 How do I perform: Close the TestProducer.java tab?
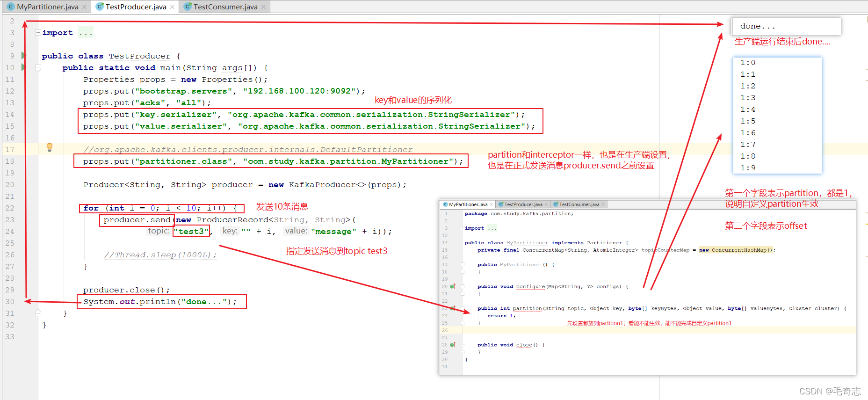(x=172, y=7)
